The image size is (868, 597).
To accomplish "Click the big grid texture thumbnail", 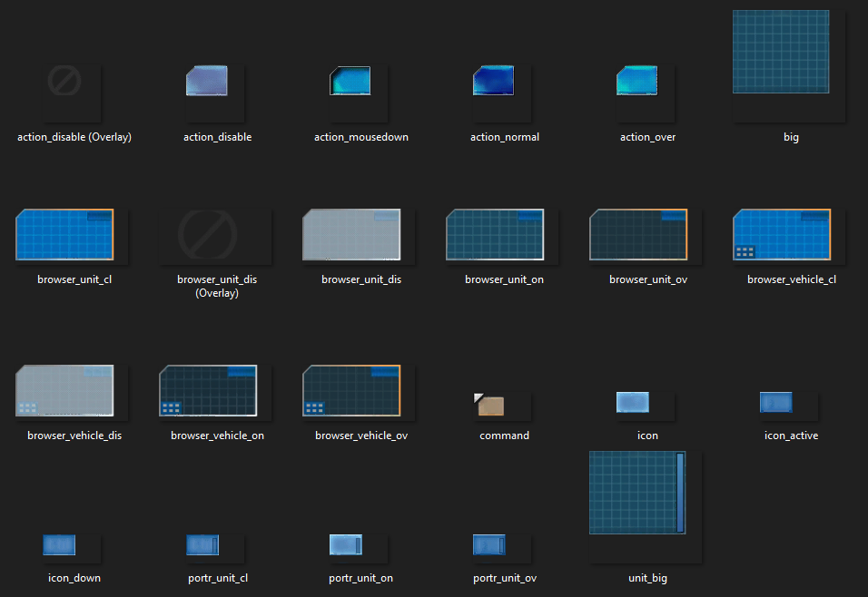I will click(x=781, y=52).
